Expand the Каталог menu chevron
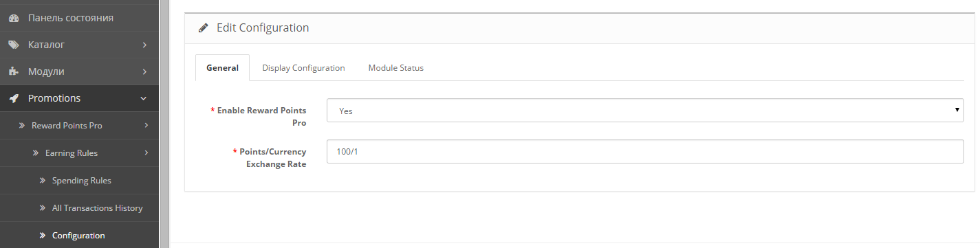This screenshot has height=248, width=980. pos(144,45)
